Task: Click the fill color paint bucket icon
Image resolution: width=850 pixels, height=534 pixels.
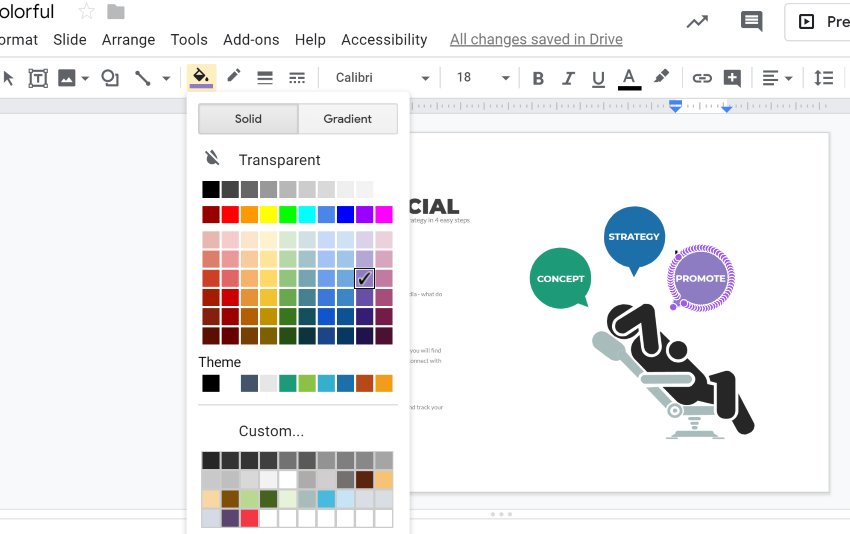Action: pos(201,77)
